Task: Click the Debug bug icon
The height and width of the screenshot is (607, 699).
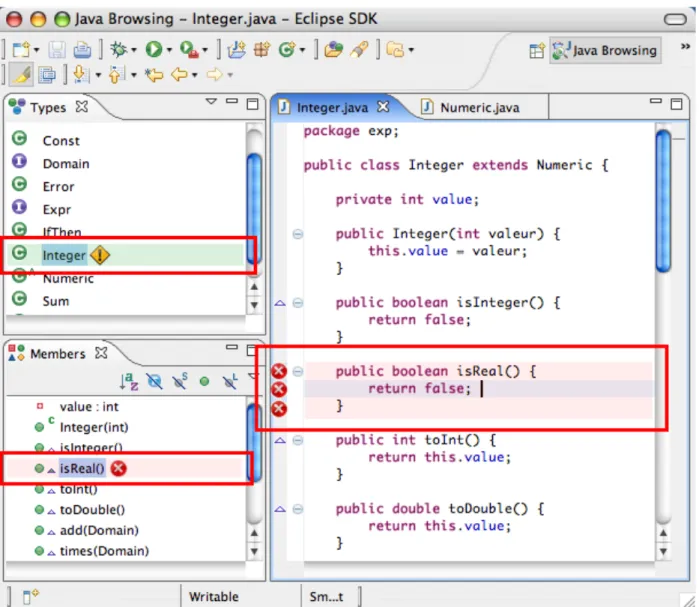Action: (119, 49)
